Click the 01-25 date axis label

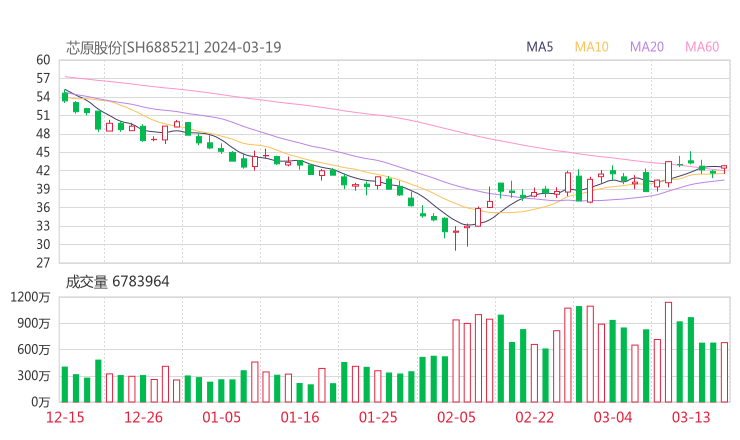(x=378, y=417)
